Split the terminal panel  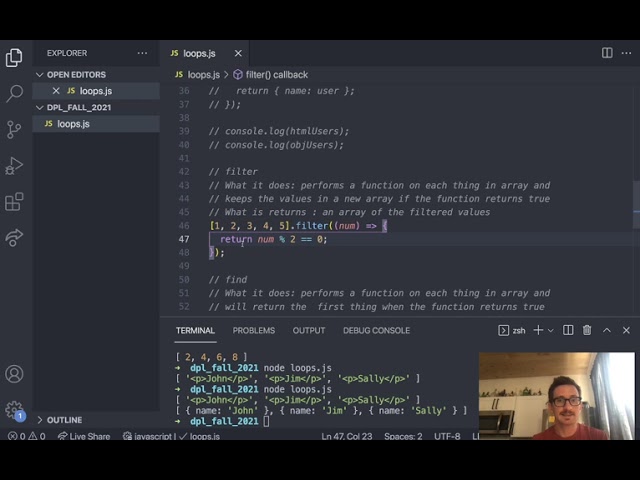coord(568,330)
